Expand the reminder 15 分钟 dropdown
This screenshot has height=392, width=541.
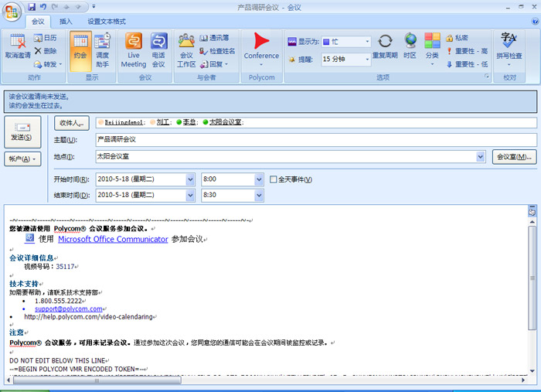click(366, 59)
